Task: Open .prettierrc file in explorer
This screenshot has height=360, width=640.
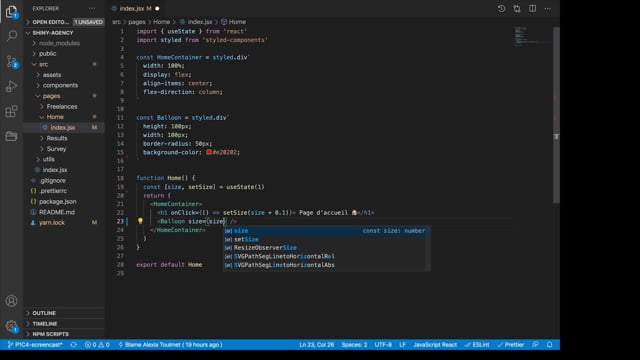Action: 64,191
